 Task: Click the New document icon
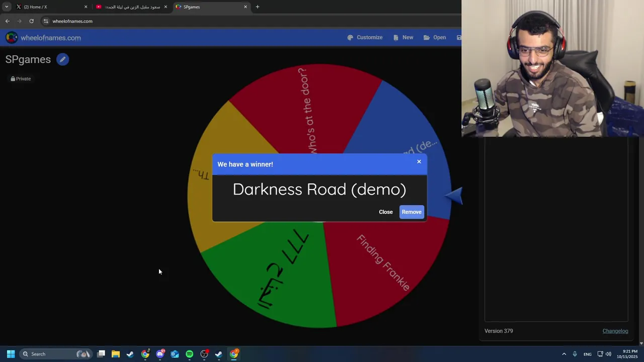click(396, 37)
